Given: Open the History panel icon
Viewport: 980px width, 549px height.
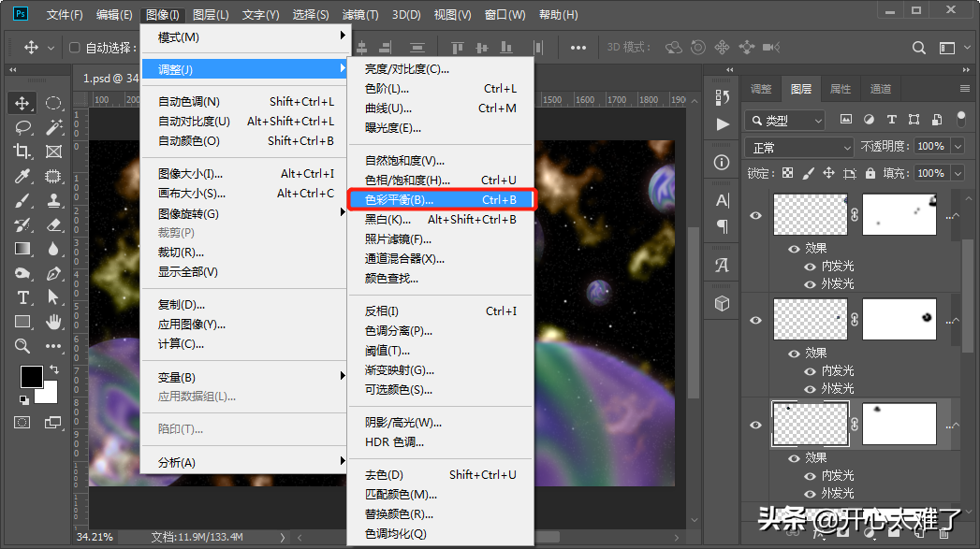Looking at the screenshot, I should [722, 97].
